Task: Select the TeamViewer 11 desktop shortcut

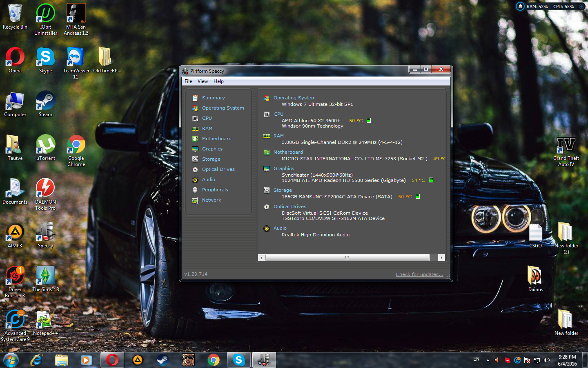Action: [x=76, y=63]
